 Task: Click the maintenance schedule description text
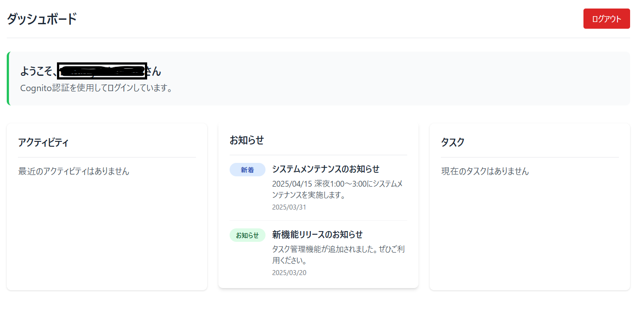tap(337, 189)
